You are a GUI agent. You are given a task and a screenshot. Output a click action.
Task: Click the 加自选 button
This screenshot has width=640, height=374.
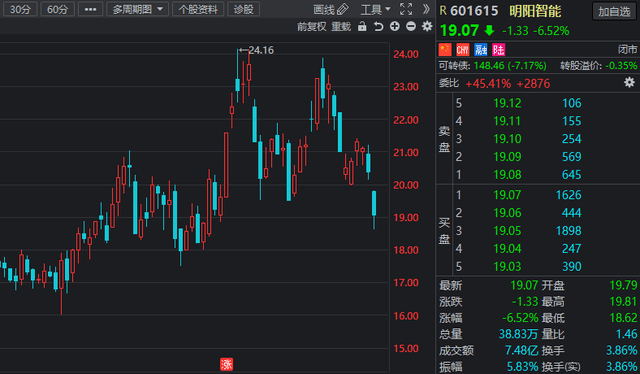pos(614,11)
